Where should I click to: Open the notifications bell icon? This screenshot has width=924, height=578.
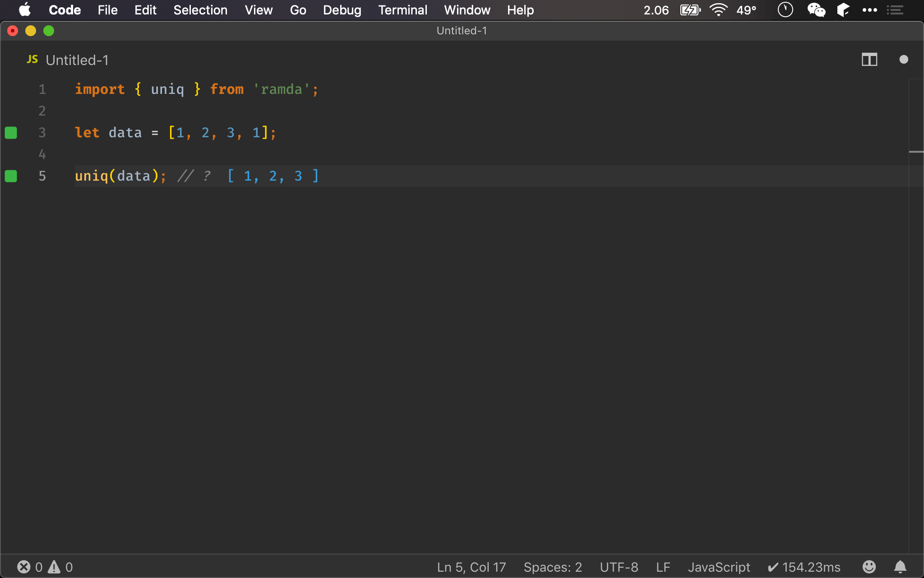pyautogui.click(x=900, y=567)
